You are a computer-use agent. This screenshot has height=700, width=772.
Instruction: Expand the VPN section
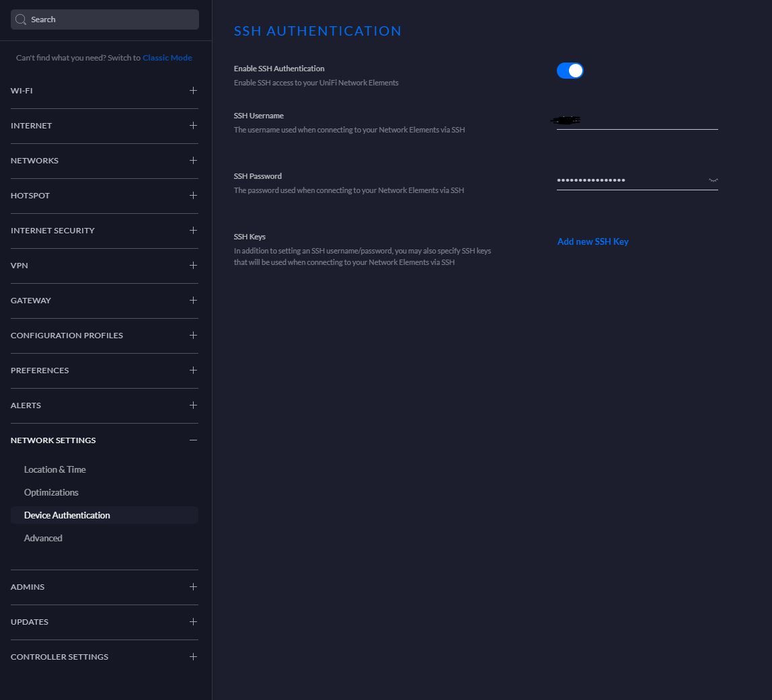pyautogui.click(x=193, y=266)
